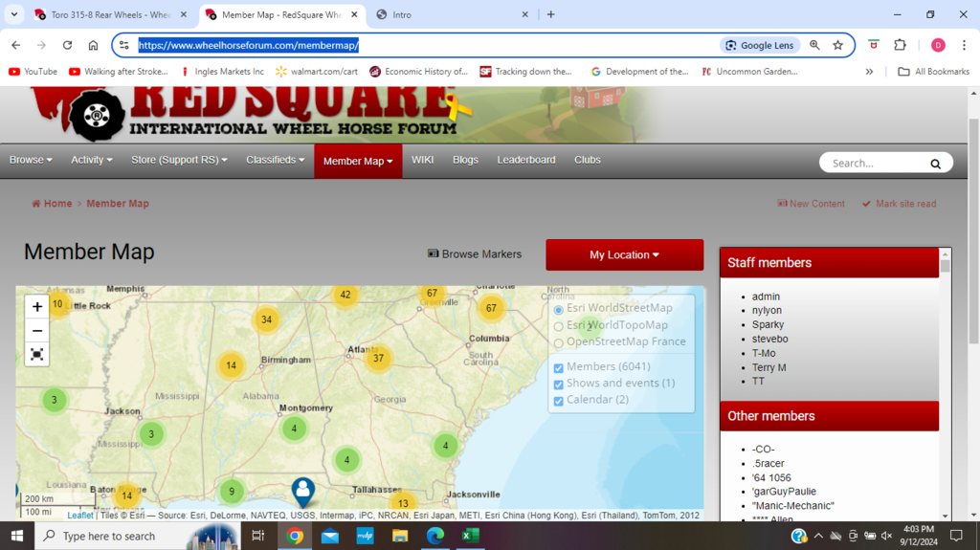This screenshot has width=980, height=550.
Task: Open the Leaflet attribution link
Action: [x=80, y=516]
